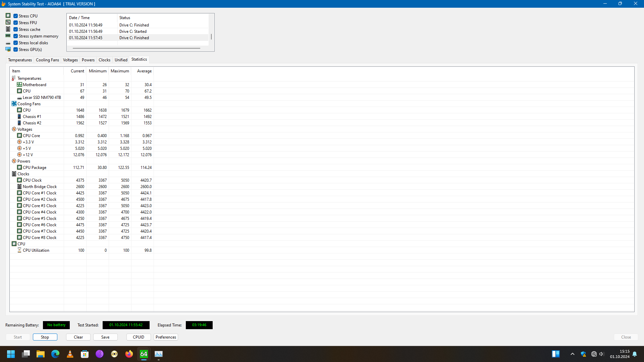Switch to the Unified tab
Viewport: 644px width, 362px height.
point(121,60)
